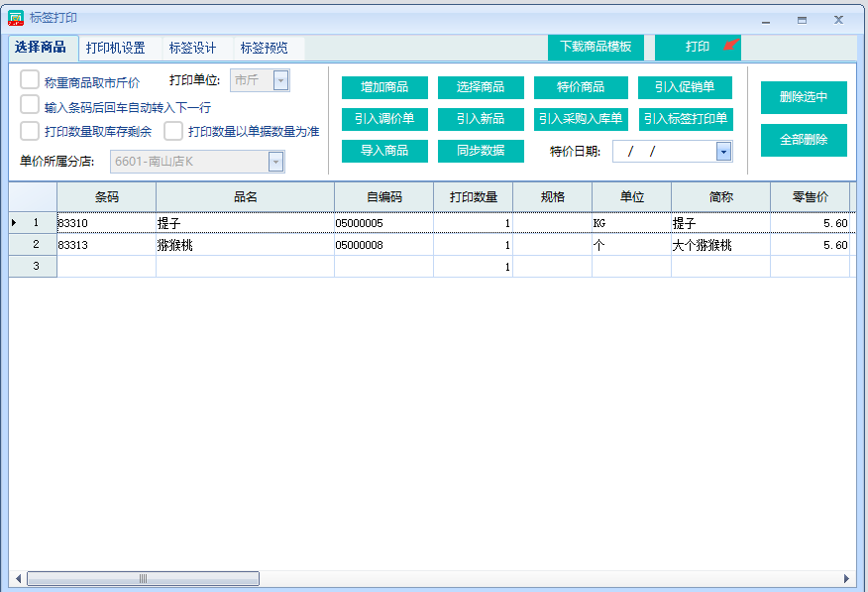868x592 pixels.
Task: Open the 特价日期 date picker arrow
Action: point(723,151)
